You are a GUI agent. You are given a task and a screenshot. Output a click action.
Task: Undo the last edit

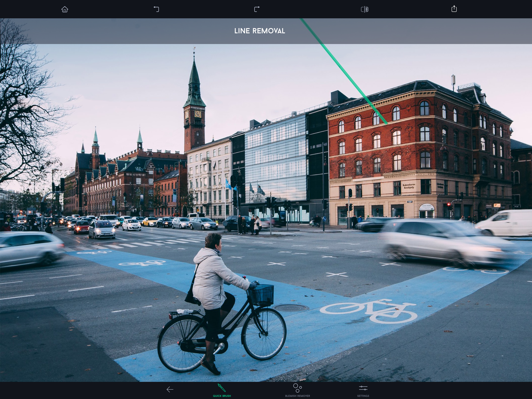[156, 9]
